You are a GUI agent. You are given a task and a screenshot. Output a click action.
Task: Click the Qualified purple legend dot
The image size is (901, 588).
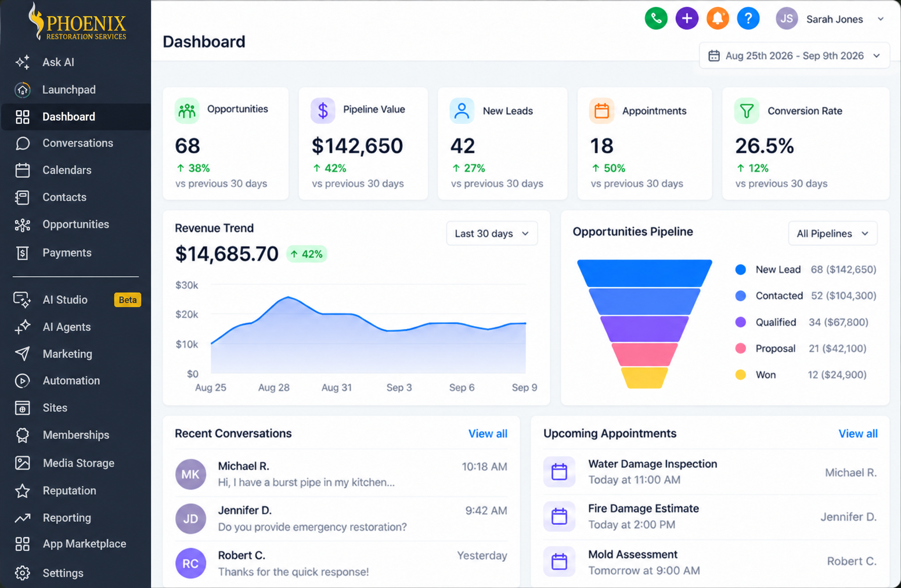click(740, 322)
